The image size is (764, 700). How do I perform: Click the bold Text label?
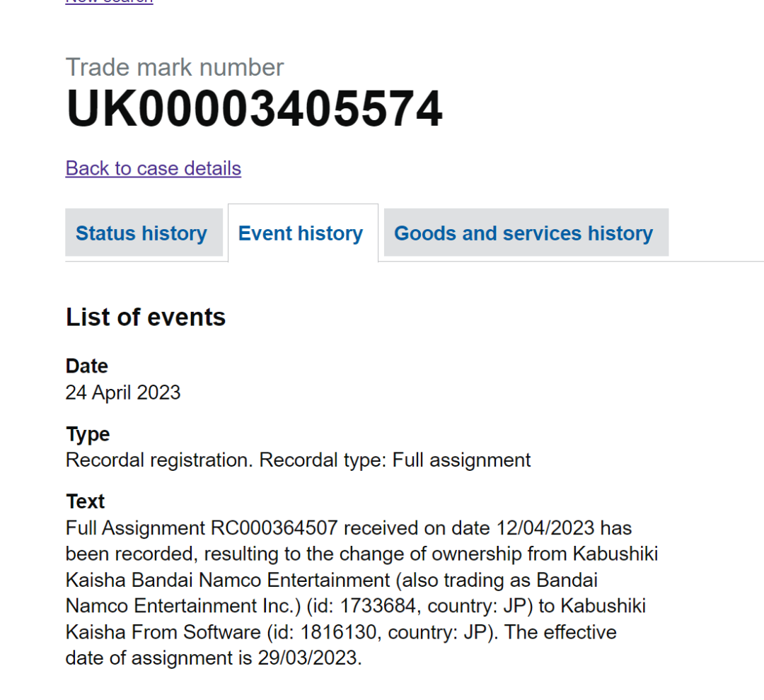(x=85, y=501)
